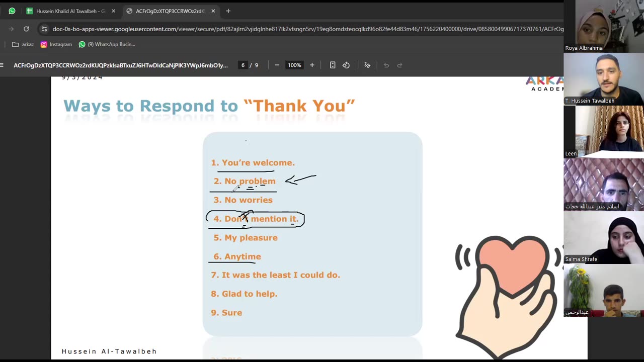Select T. Hussein Tawalbeh's video tile
The width and height of the screenshot is (644, 362).
click(x=604, y=79)
